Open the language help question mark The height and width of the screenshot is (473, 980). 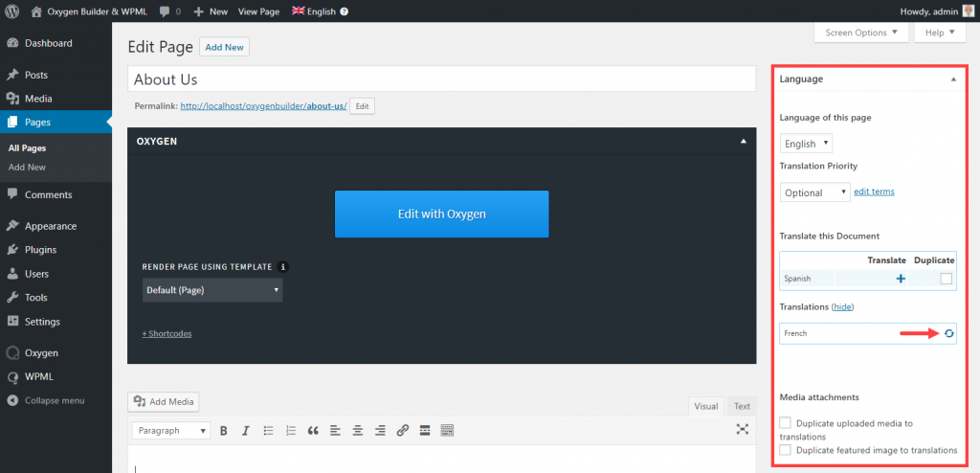tap(344, 11)
